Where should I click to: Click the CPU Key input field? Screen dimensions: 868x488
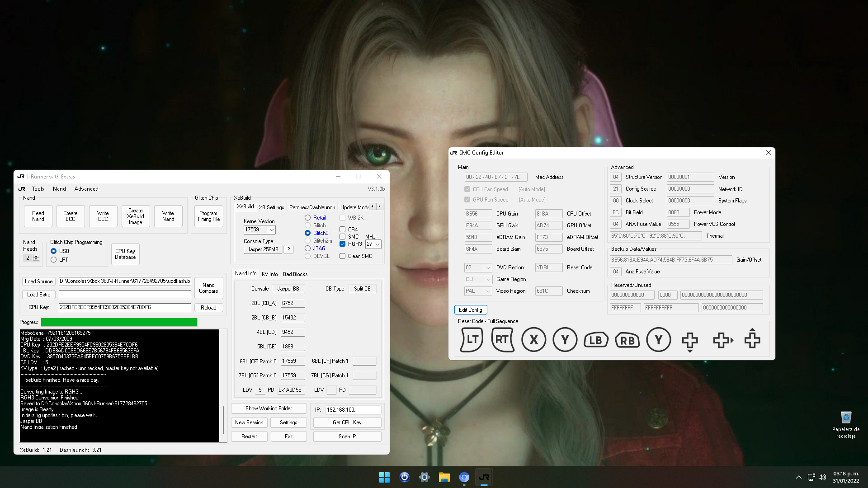tap(125, 307)
